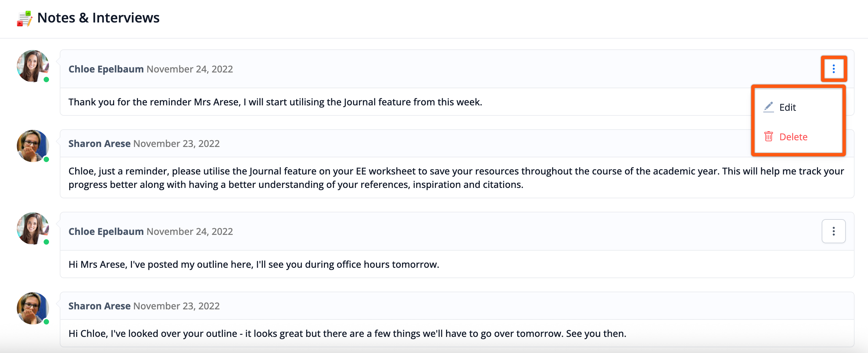Click Sharon's avatar beside the outline feedback note
This screenshot has width=868, height=353.
click(33, 308)
